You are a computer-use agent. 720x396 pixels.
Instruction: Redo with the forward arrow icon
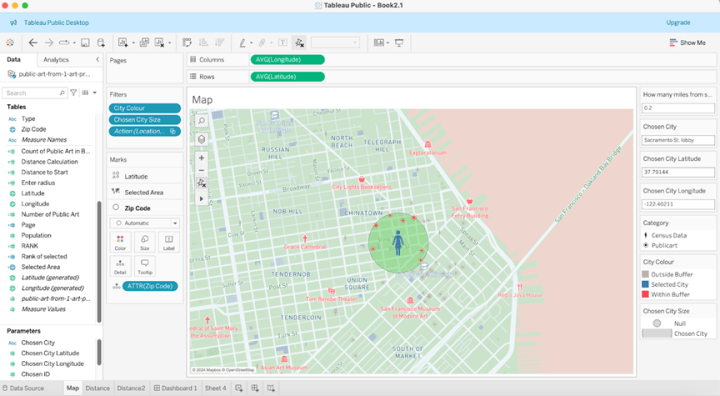click(49, 43)
